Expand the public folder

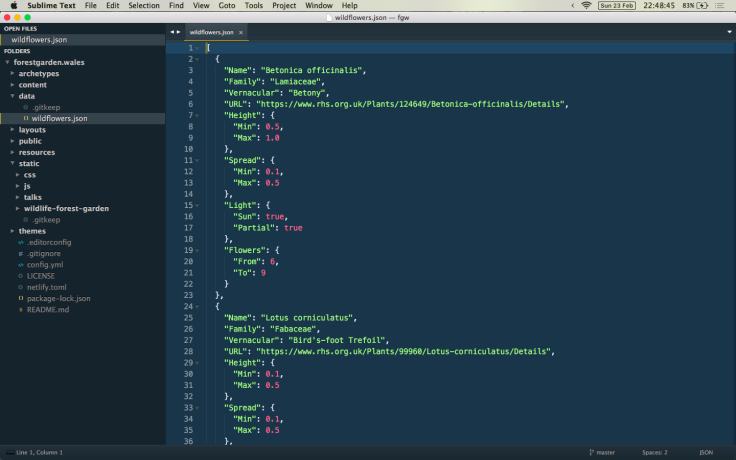tap(12, 141)
